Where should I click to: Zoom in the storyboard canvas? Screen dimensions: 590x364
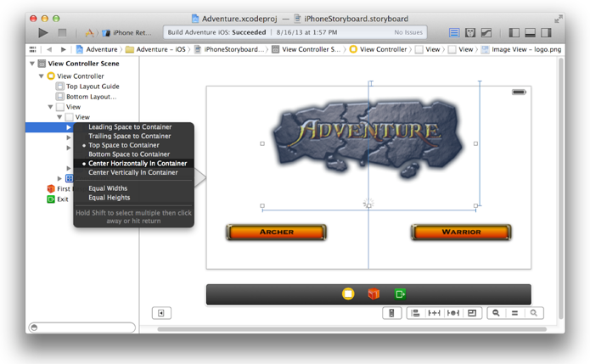534,313
